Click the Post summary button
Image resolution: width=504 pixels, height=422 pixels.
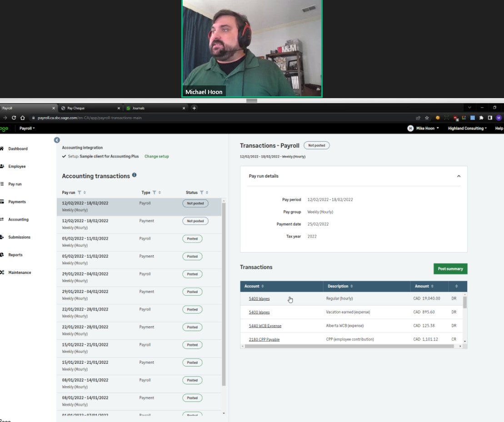pos(450,268)
